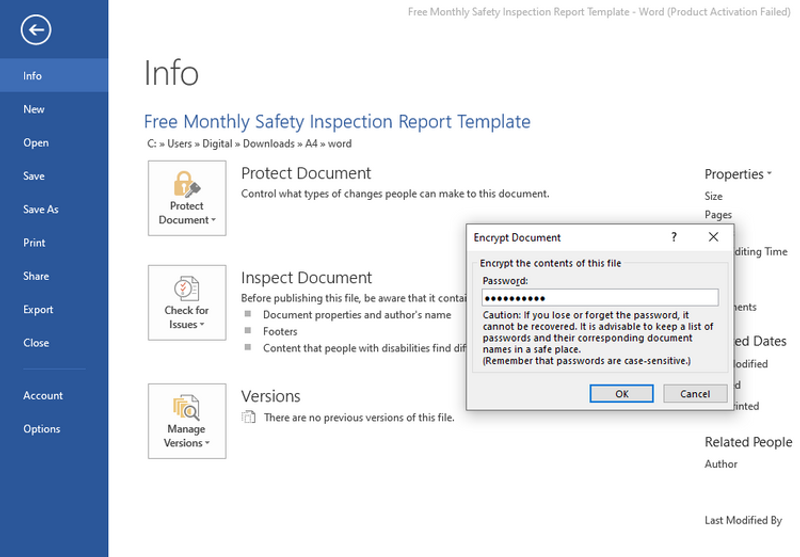800x557 pixels.
Task: Click the 'Free Monthly Safety Inspection Report Template' title
Action: pos(337,121)
